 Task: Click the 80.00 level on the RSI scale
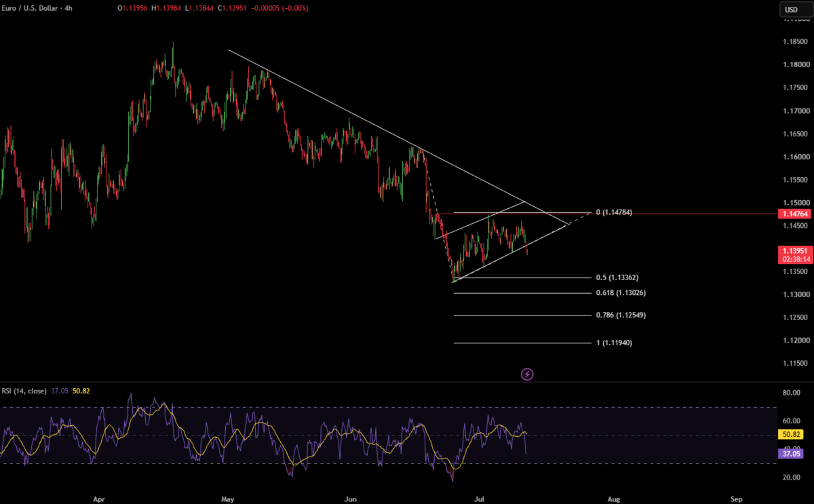791,393
